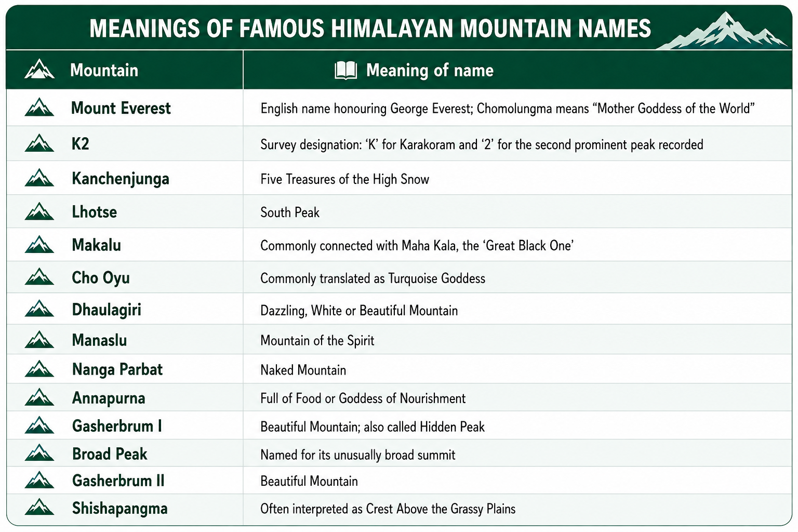
Task: Select the Dhaulagiri mountain name
Action: [x=107, y=310]
